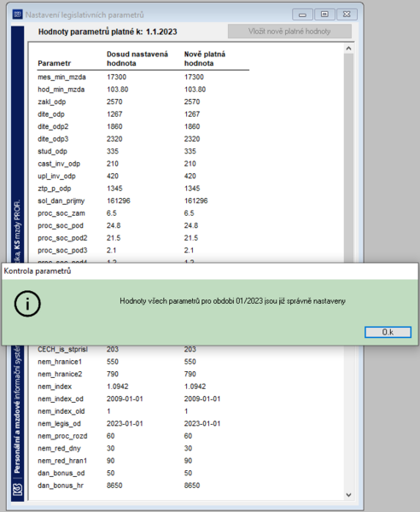The image size is (420, 512).
Task: Click the 8650 value in Nově platná column
Action: 192,486
